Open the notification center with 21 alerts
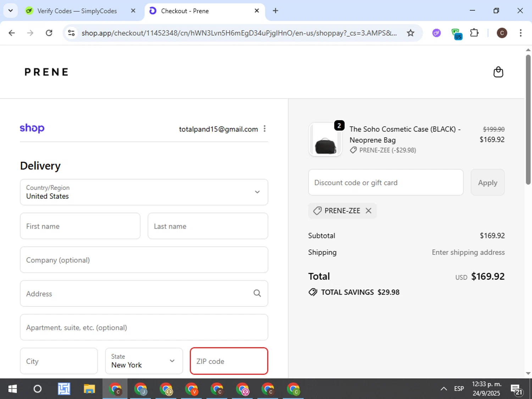 click(516, 389)
